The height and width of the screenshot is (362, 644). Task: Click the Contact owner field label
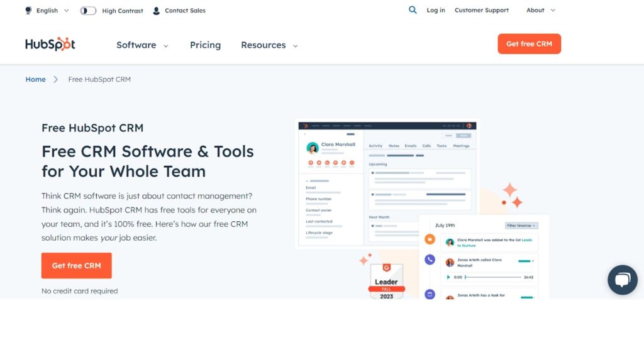tap(319, 210)
